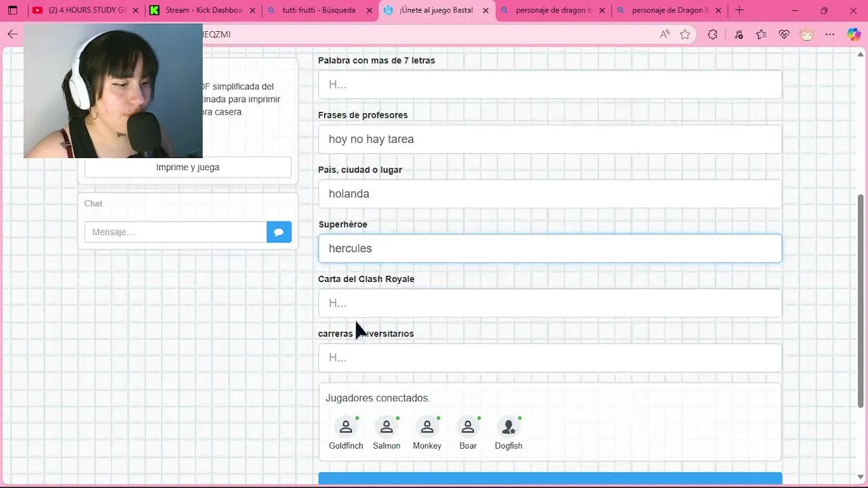Open the Copilot icon in the toolbar
The image size is (868, 488).
click(854, 35)
